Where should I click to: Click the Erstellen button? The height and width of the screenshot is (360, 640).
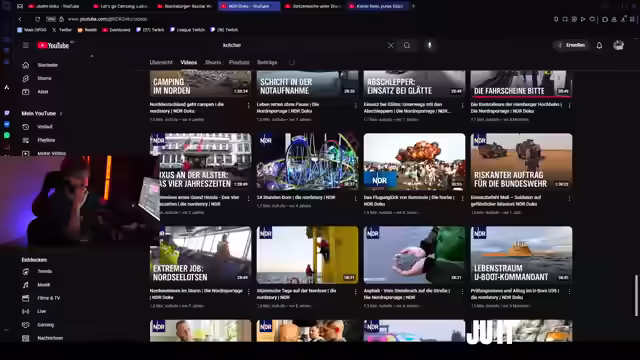pyautogui.click(x=571, y=45)
